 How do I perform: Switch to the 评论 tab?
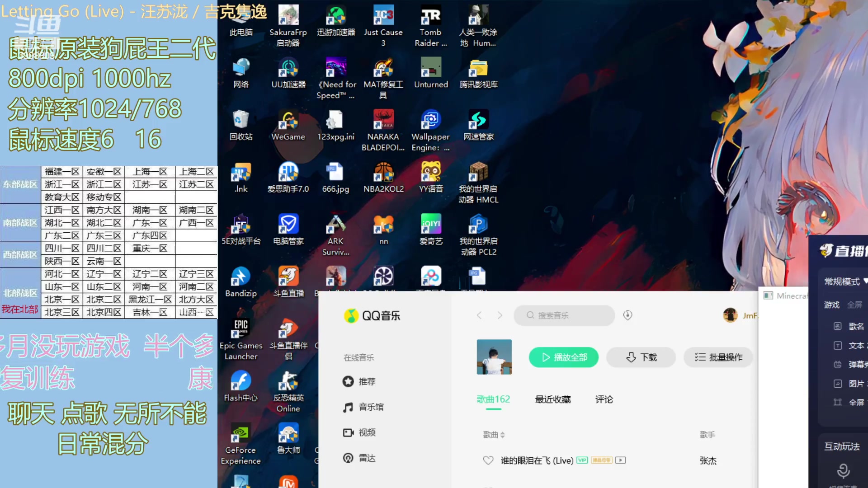coord(604,399)
